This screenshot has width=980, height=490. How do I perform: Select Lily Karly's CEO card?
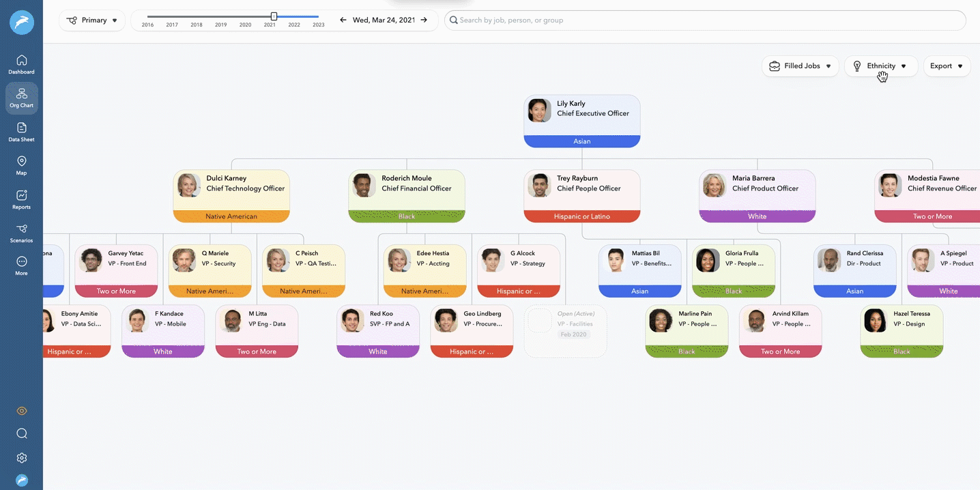tap(581, 113)
